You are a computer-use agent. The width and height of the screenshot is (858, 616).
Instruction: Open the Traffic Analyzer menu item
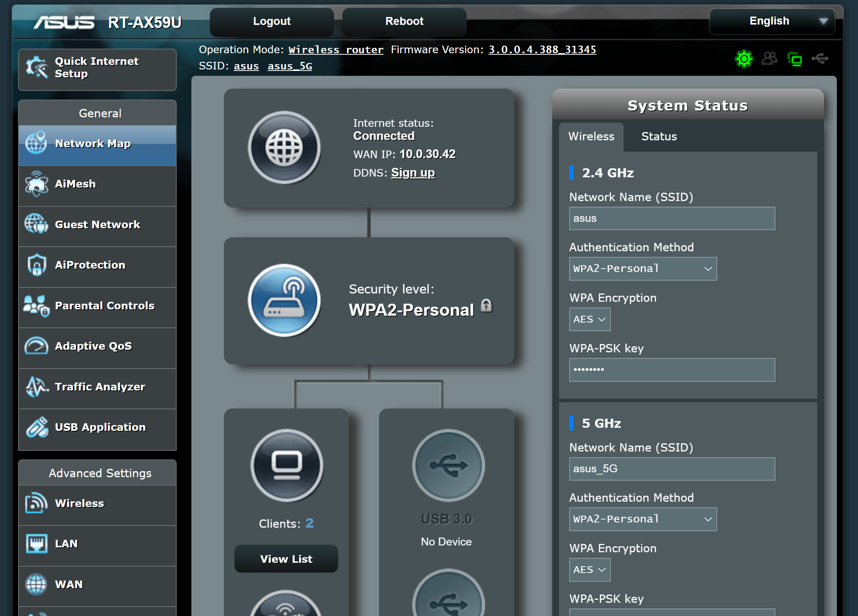97,389
